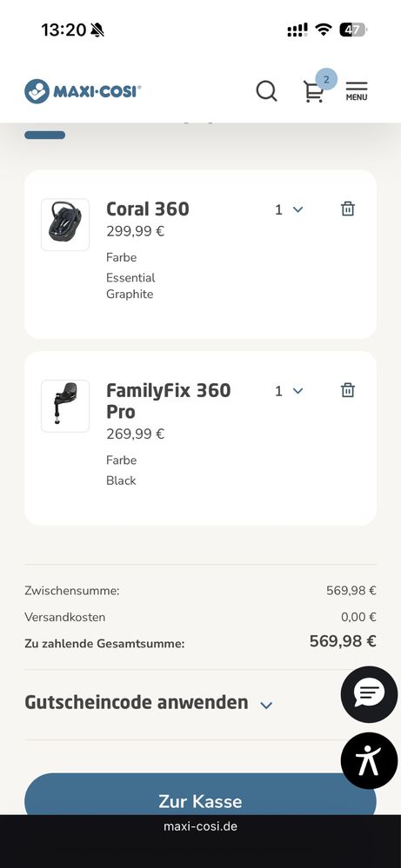
Task: Tap the Wi-Fi status icon
Action: 323,30
